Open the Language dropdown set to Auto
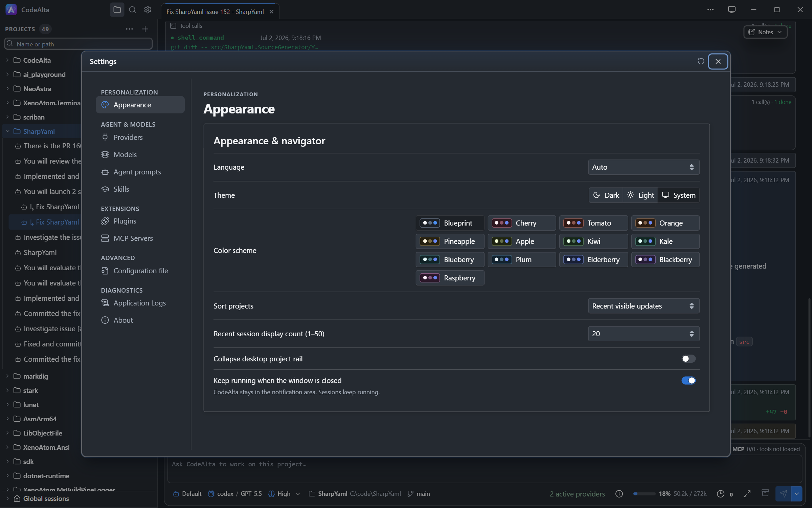 [644, 167]
